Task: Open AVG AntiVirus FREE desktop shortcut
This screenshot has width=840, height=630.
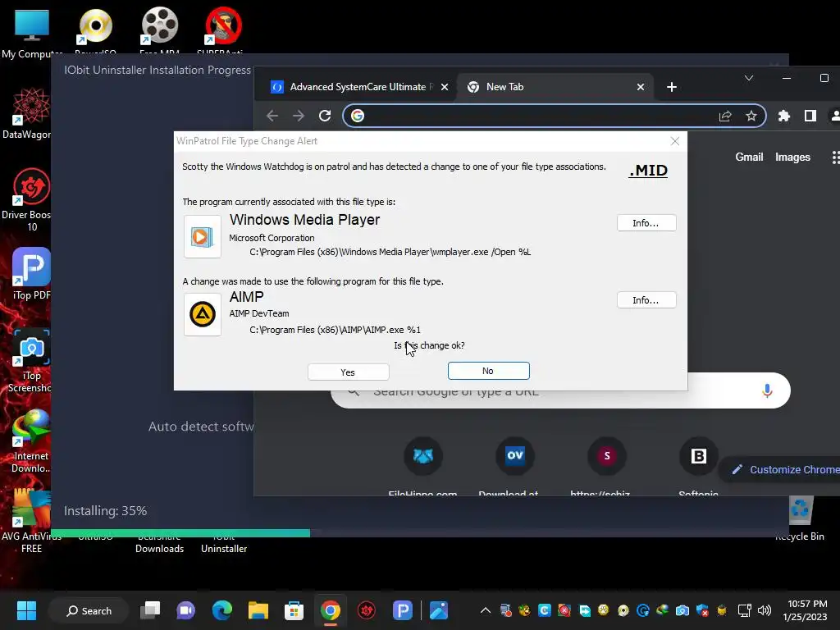Action: point(30,521)
